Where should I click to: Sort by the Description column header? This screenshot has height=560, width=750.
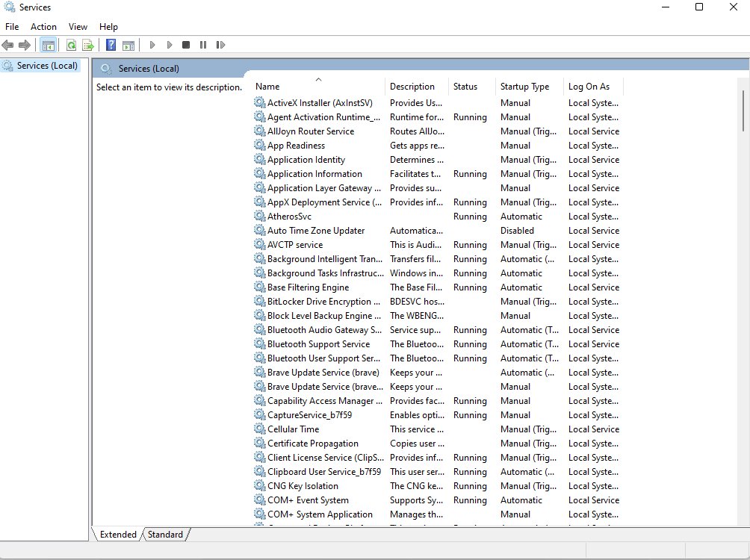417,87
